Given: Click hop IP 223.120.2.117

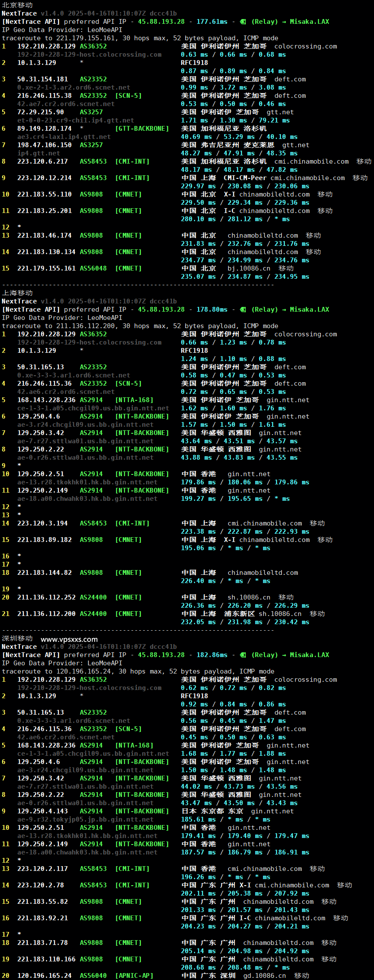Looking at the screenshot, I should click(x=42, y=869).
